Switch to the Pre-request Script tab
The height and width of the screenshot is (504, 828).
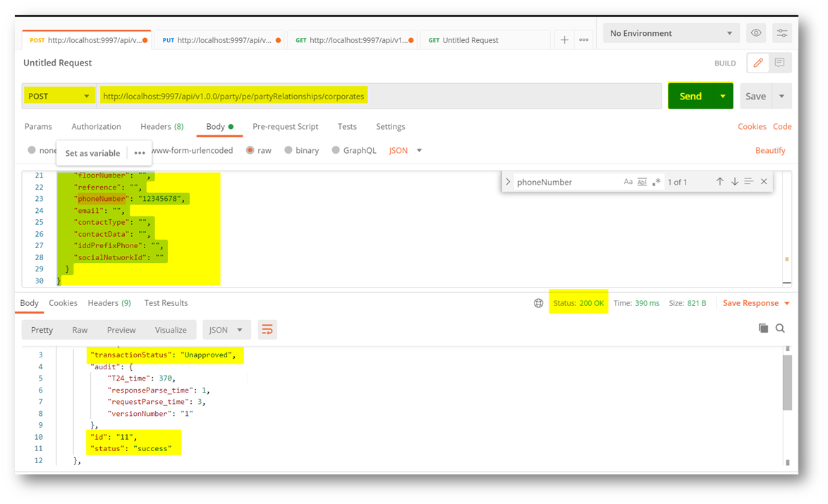[285, 127]
